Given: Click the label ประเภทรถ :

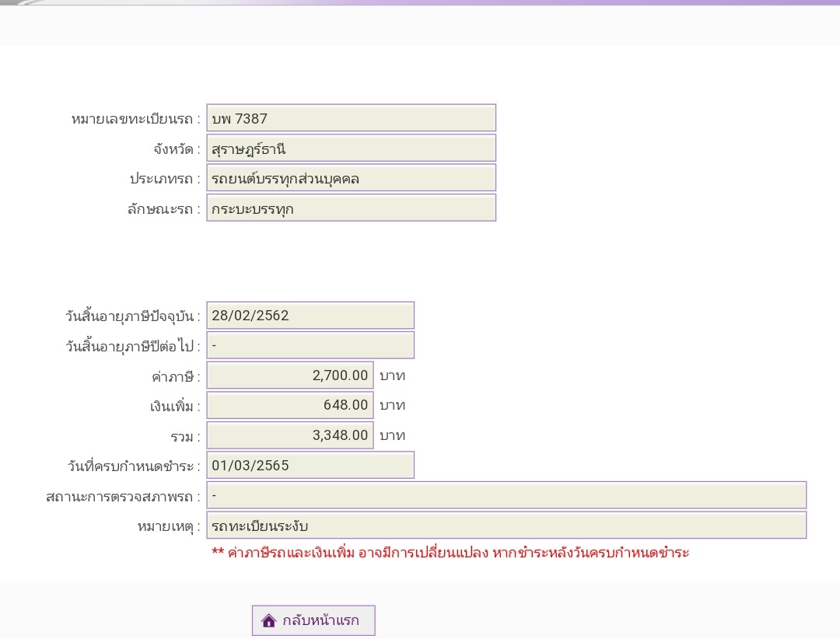Looking at the screenshot, I should click(x=165, y=179).
